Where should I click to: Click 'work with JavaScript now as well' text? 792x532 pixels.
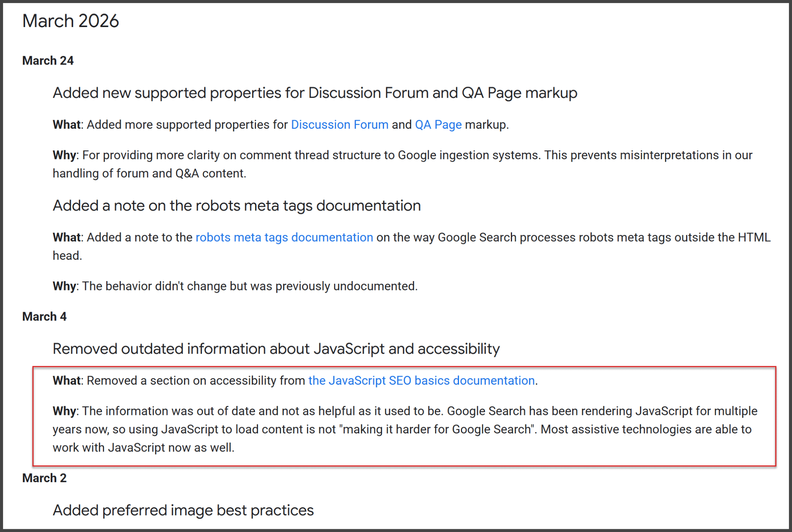pos(143,447)
